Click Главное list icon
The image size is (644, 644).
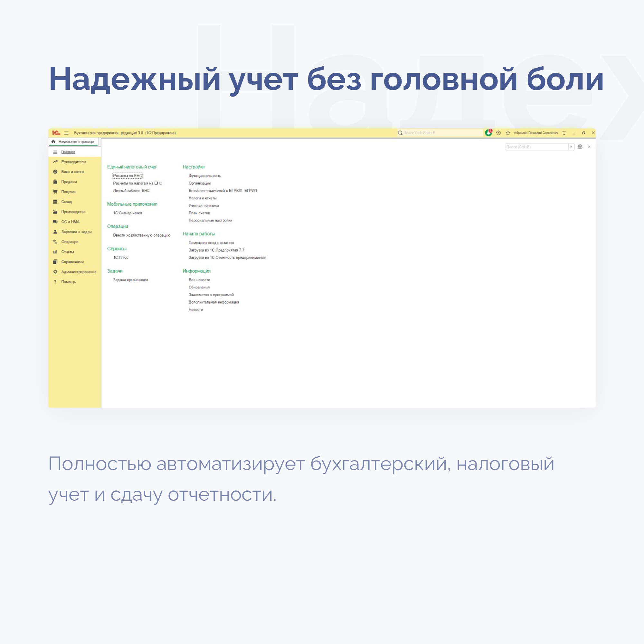pos(55,152)
